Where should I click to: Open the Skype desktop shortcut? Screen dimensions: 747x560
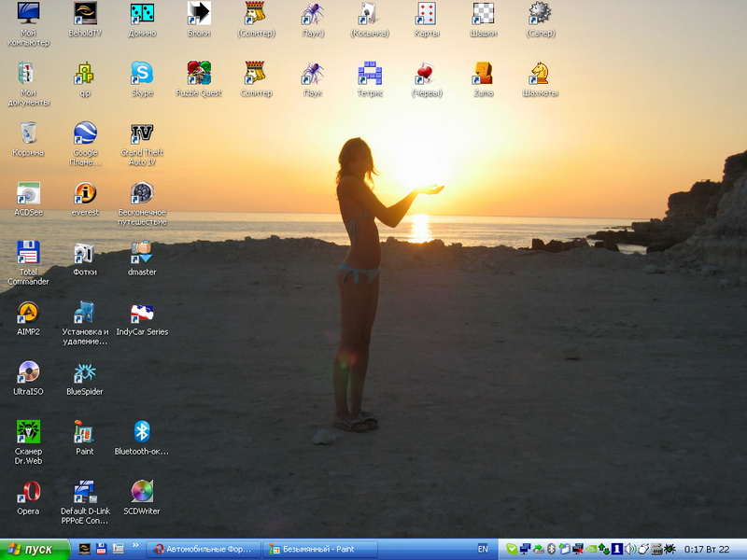tap(142, 74)
